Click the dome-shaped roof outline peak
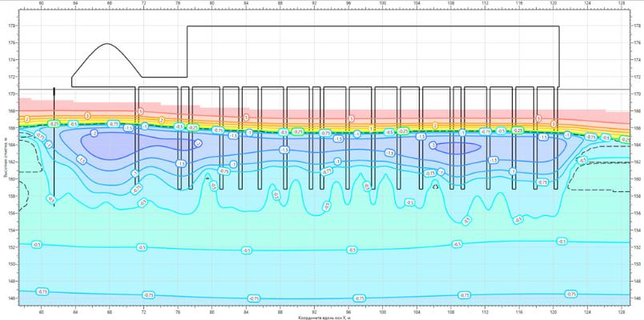The width and height of the screenshot is (644, 320). 107,44
